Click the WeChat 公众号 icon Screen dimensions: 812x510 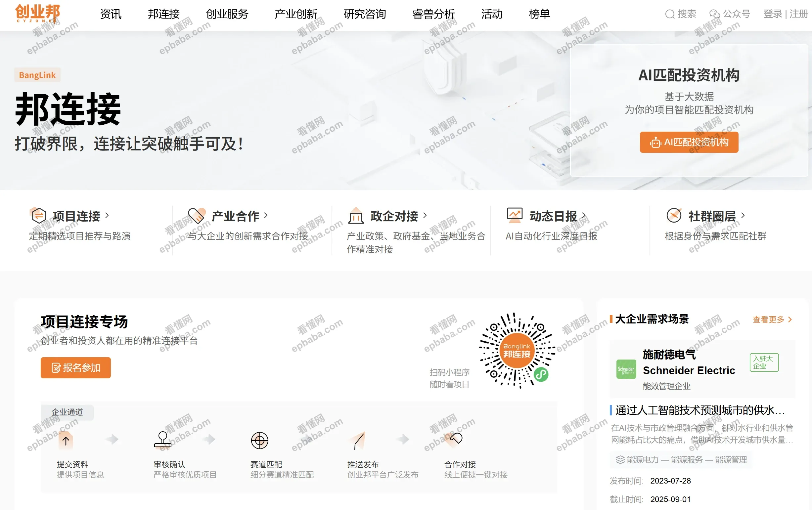pos(714,14)
